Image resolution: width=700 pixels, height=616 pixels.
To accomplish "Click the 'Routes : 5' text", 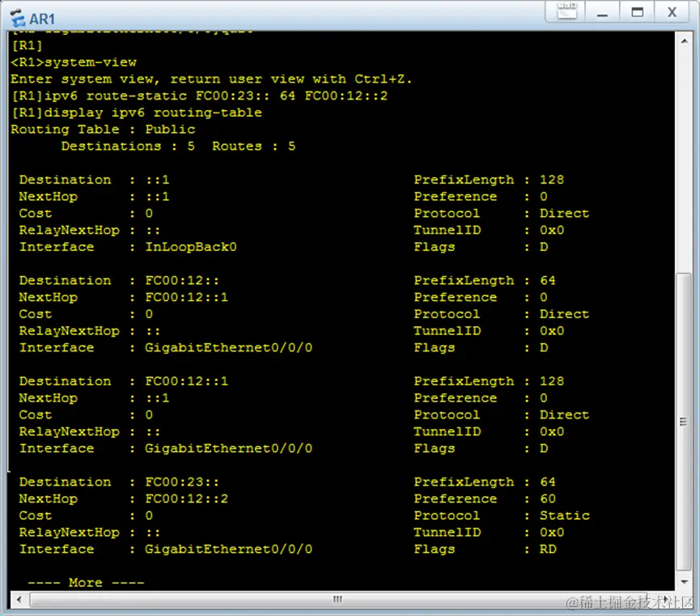I will tap(253, 146).
